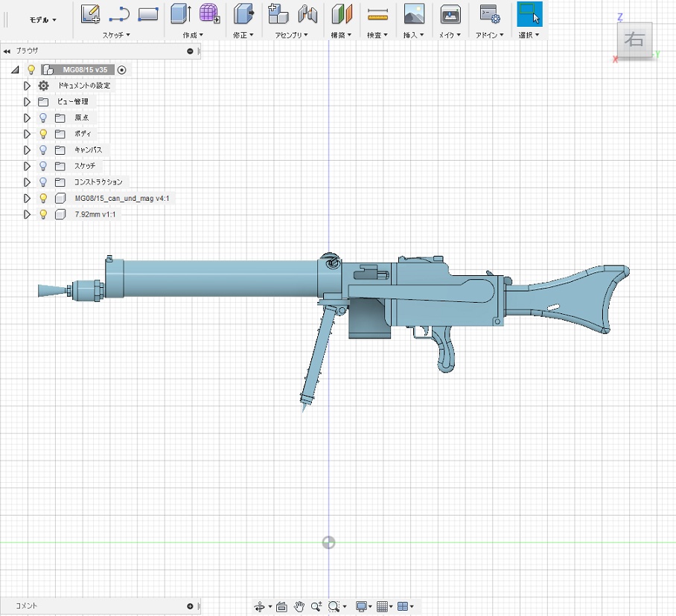The image size is (676, 616).
Task: Expand the キャンバス folder tree node
Action: [28, 150]
